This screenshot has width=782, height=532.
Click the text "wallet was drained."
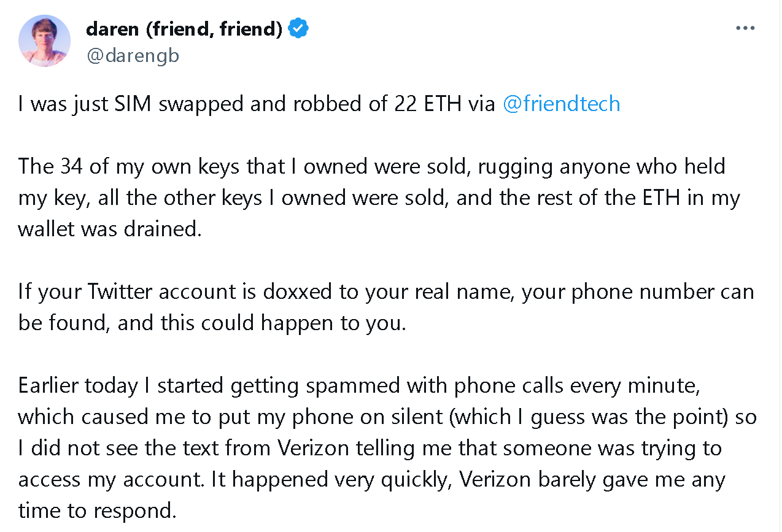tap(109, 229)
